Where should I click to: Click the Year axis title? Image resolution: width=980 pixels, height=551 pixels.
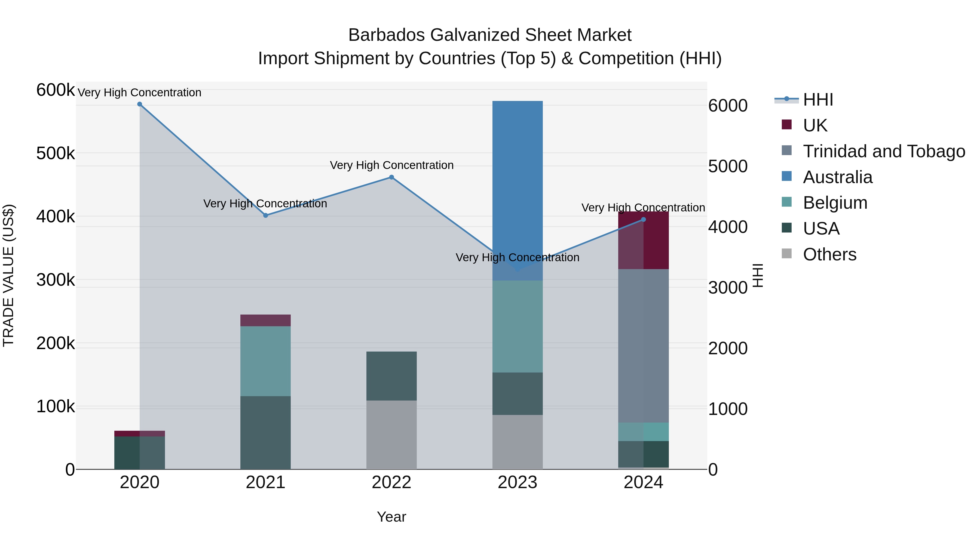[x=391, y=517]
